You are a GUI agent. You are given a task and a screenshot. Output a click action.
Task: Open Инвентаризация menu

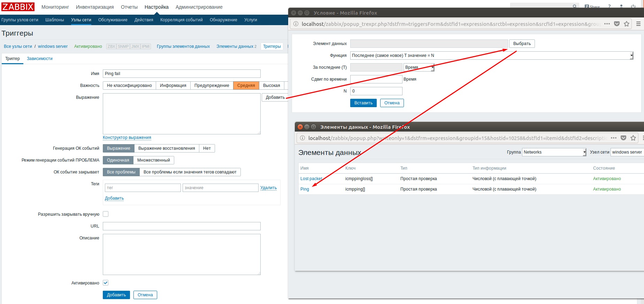tap(95, 7)
